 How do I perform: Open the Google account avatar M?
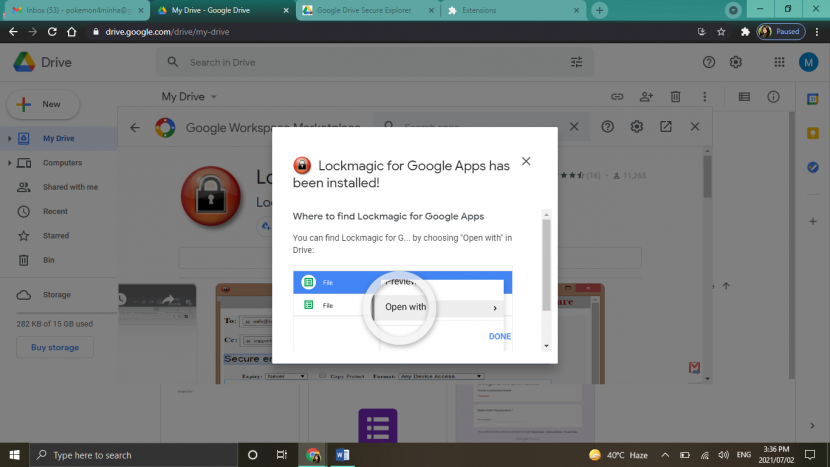[808, 62]
